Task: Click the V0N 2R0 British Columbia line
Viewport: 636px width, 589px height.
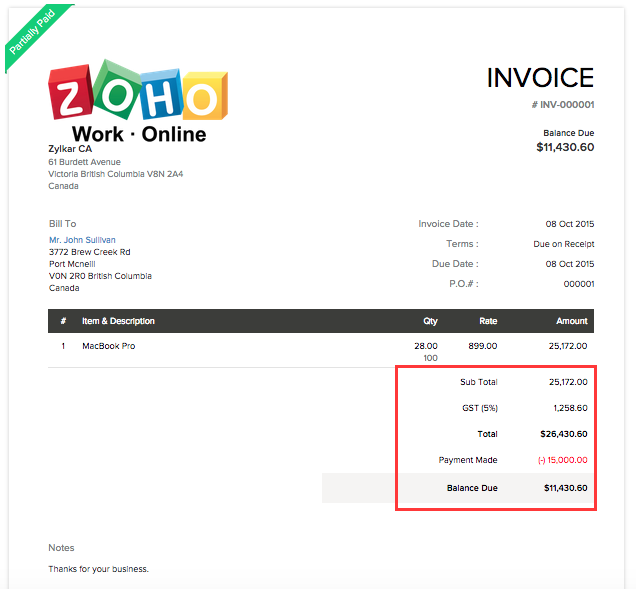Action: 100,276
